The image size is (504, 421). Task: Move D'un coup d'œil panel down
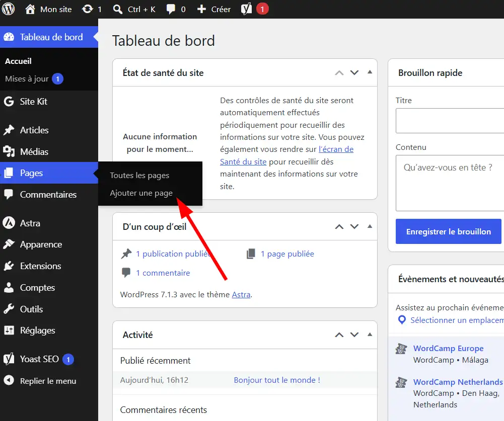pyautogui.click(x=354, y=227)
